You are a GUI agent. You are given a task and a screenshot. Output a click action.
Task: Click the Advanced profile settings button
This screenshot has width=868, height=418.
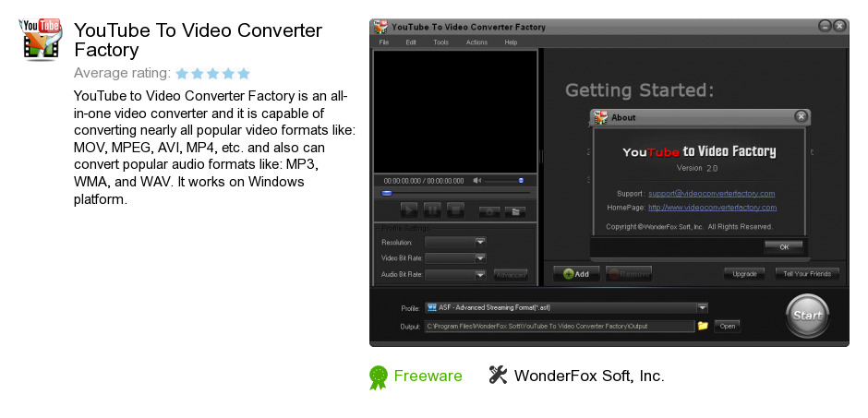click(x=511, y=275)
